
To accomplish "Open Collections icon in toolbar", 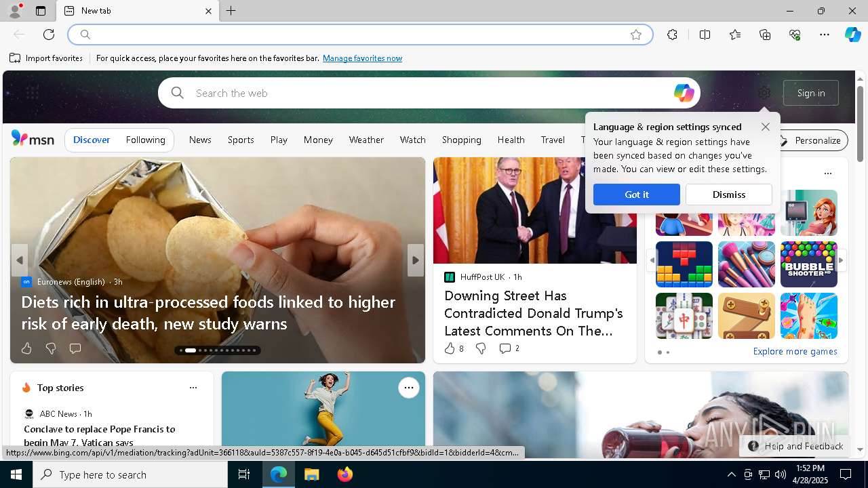I will (x=765, y=35).
